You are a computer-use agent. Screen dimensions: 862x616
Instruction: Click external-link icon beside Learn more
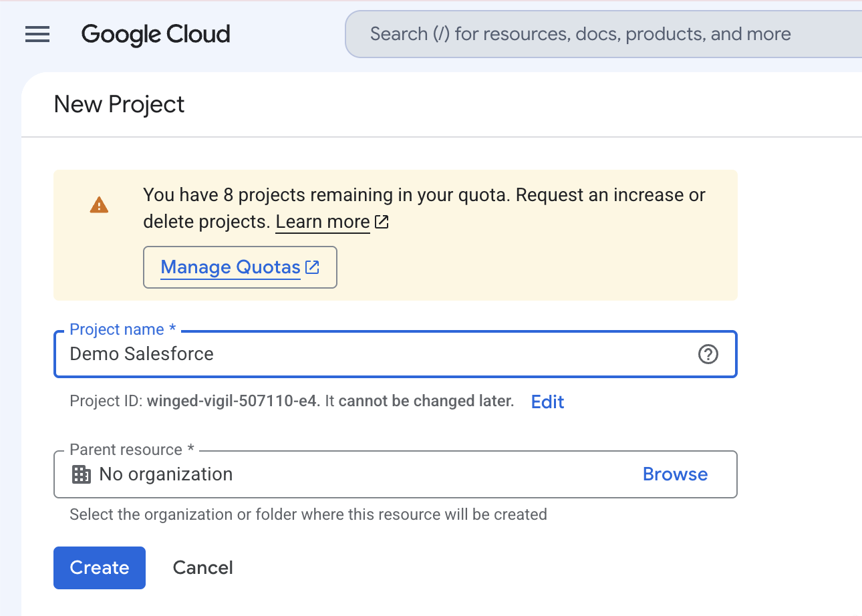click(382, 222)
